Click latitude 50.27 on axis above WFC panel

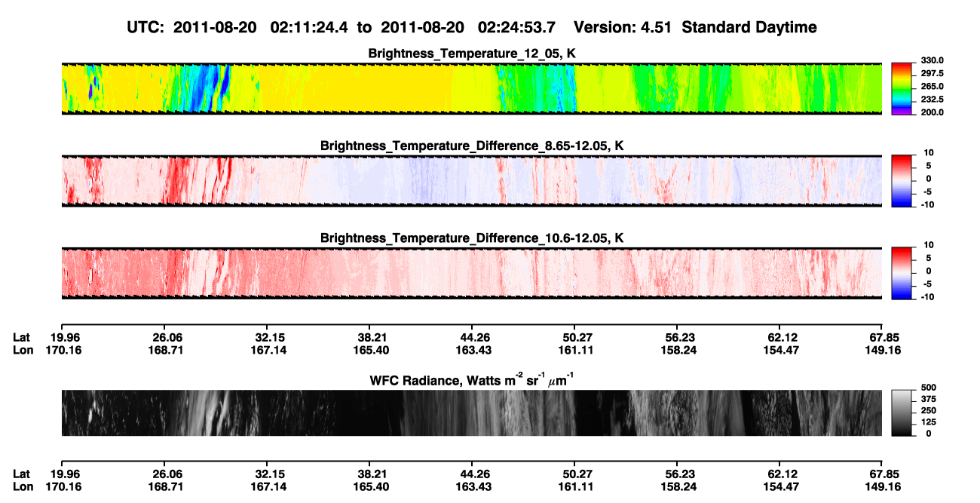coord(577,337)
